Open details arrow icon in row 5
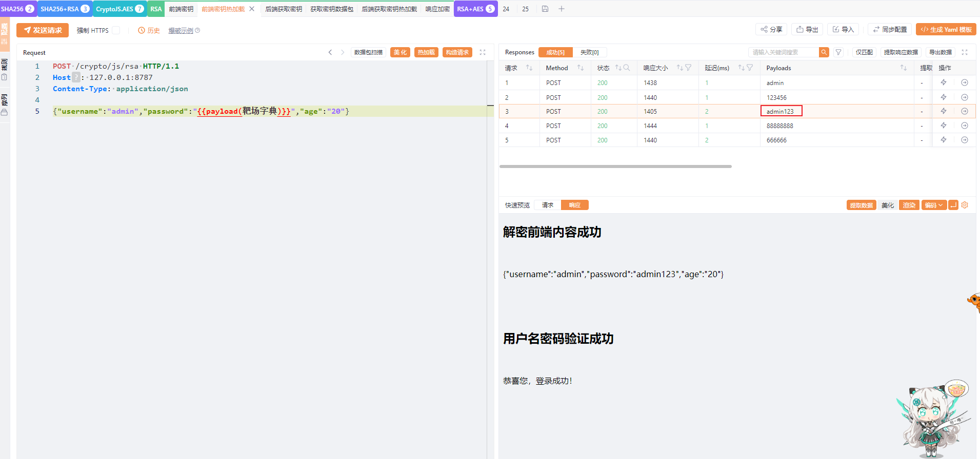This screenshot has width=980, height=459. click(x=965, y=140)
